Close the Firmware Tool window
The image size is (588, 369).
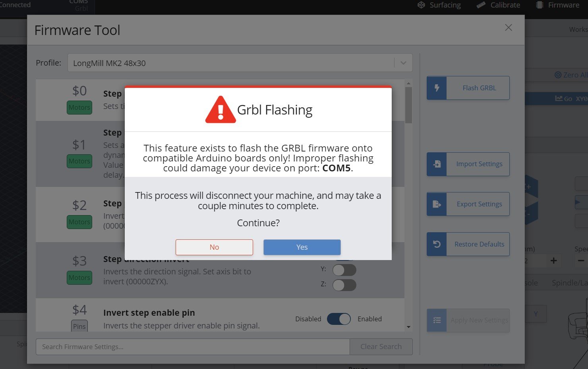click(508, 27)
